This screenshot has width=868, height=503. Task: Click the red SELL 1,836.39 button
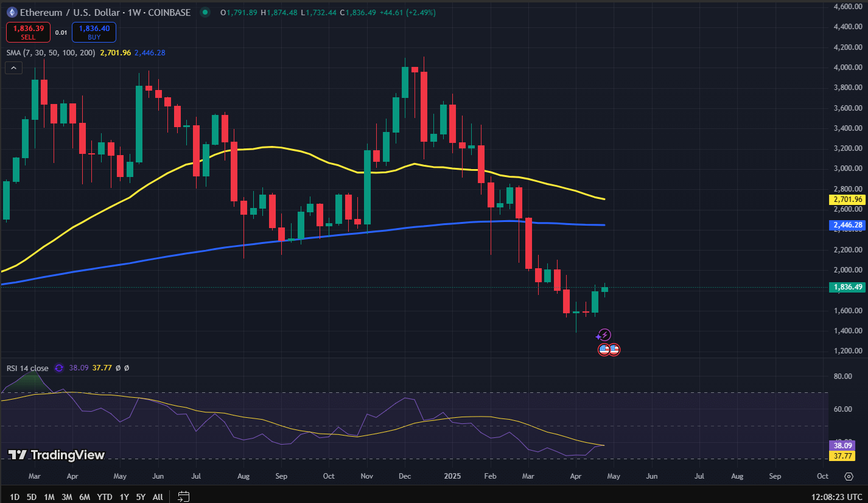[x=28, y=32]
